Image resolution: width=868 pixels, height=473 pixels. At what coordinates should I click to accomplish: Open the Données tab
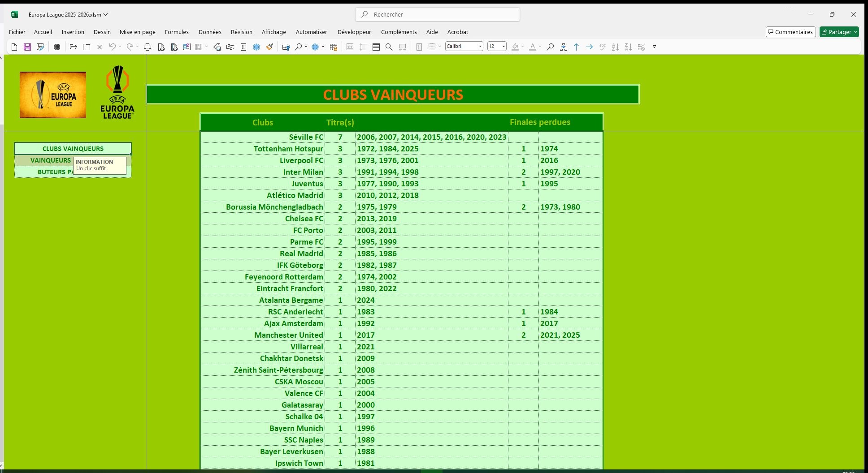210,32
